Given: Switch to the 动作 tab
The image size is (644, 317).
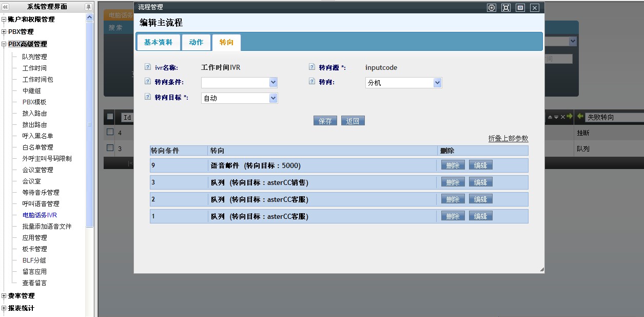Looking at the screenshot, I should coord(196,42).
